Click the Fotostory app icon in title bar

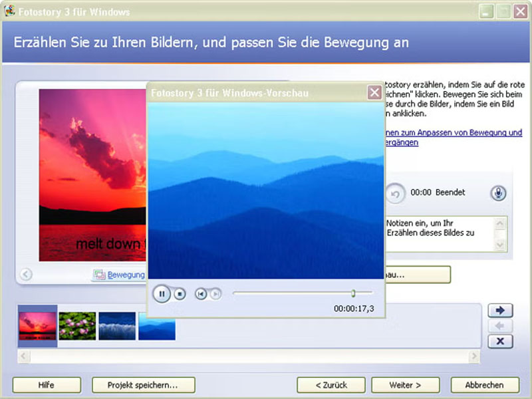(9, 11)
